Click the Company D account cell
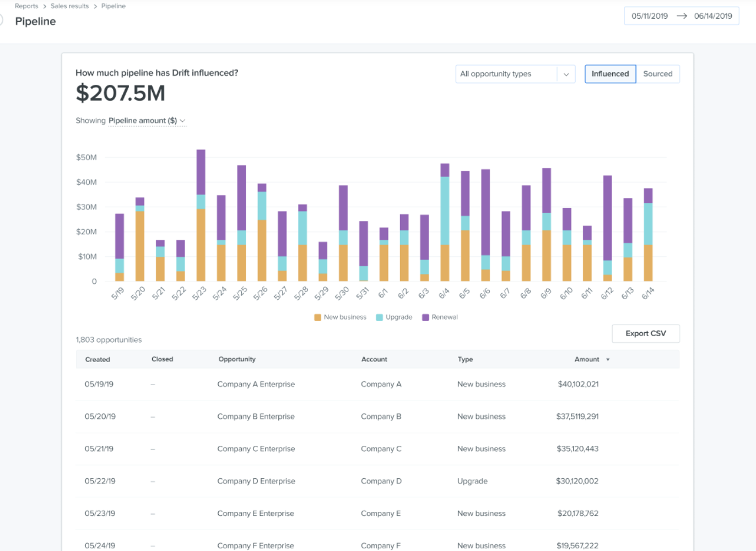Screen dimensions: 756x551 [x=381, y=481]
